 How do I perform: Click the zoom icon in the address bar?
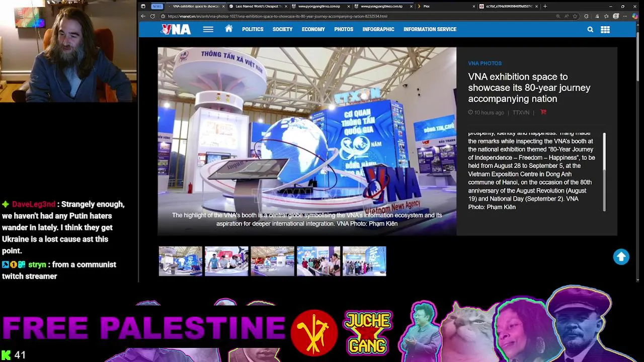558,16
